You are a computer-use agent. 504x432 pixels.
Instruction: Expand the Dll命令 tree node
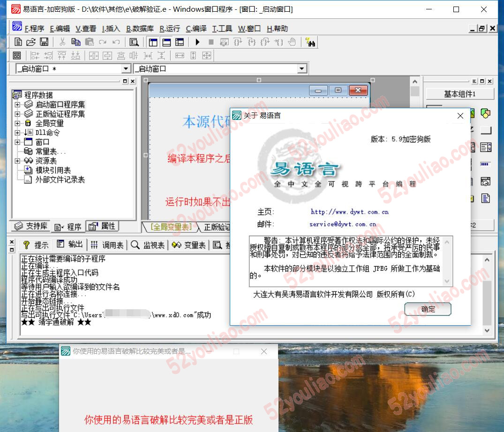click(17, 133)
